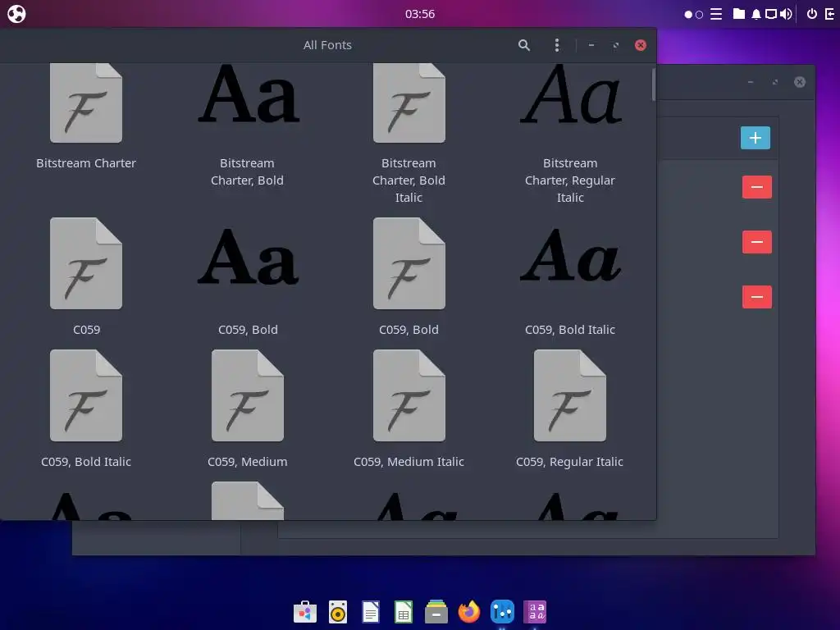
Task: Launch LibreOffice Writer from the dock
Action: [x=371, y=611]
